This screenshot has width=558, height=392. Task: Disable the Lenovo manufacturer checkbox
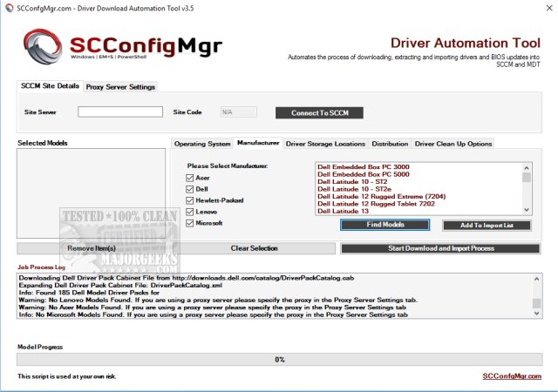click(x=190, y=212)
